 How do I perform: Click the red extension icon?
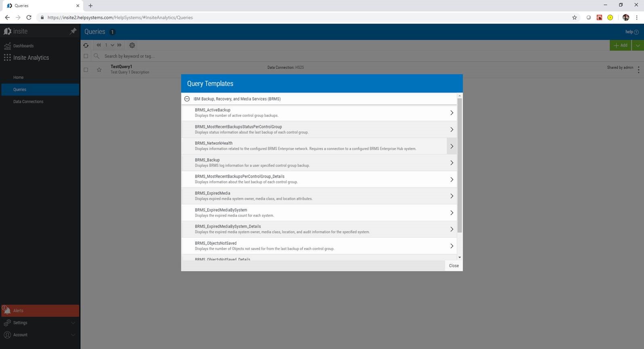point(600,17)
